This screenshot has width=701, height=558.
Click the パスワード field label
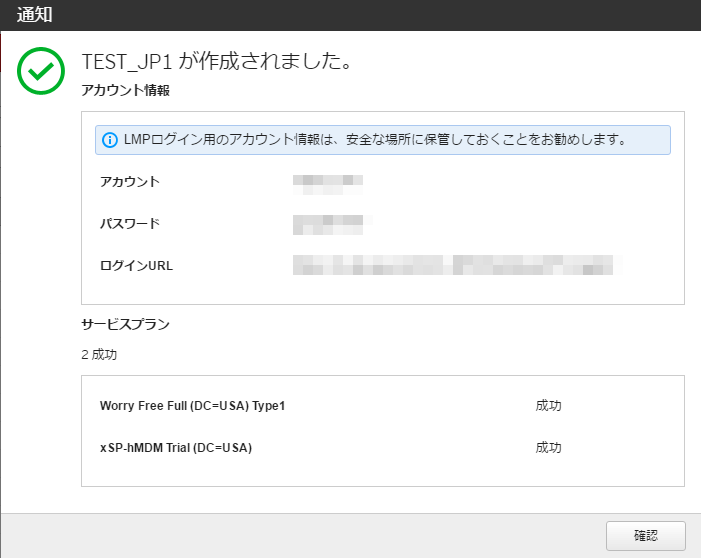[x=130, y=223]
